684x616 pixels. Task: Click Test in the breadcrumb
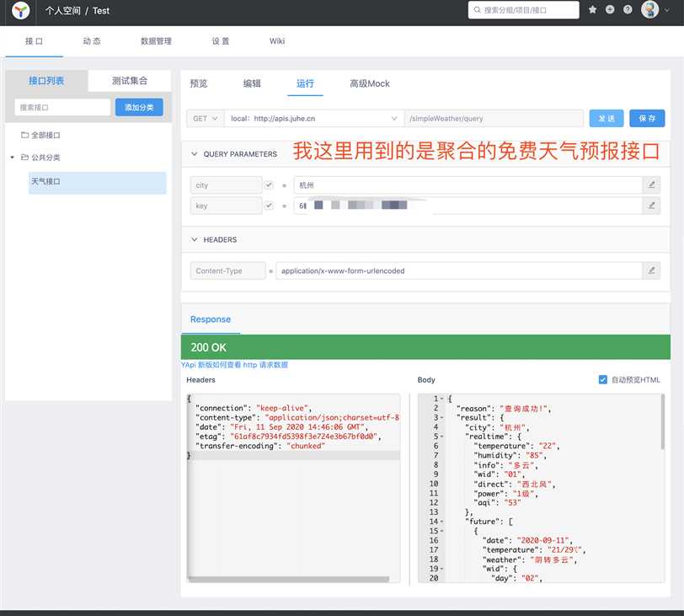[x=101, y=11]
